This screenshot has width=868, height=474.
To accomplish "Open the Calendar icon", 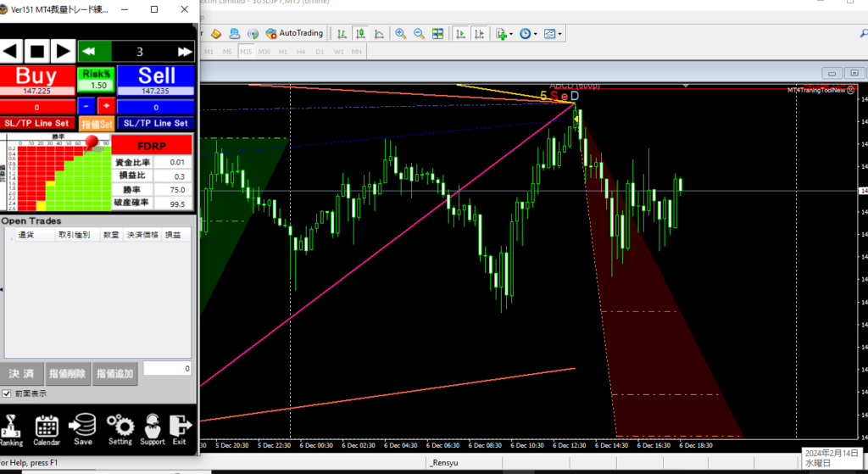I will point(47,430).
